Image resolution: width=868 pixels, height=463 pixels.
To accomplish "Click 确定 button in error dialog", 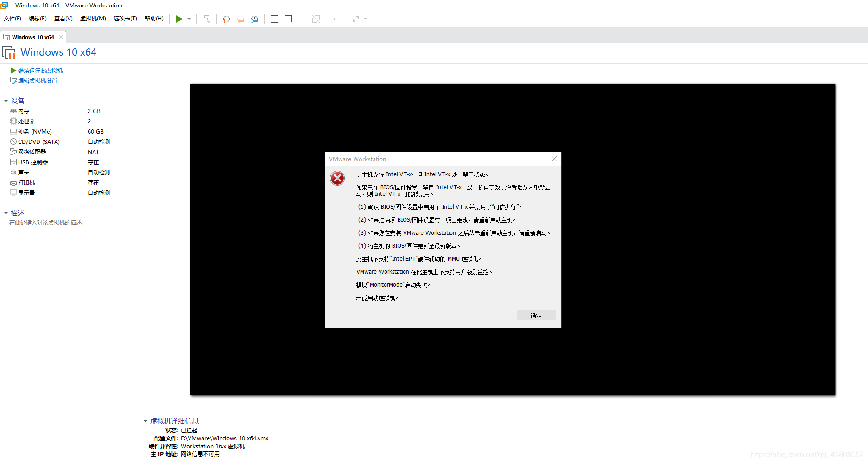I will tap(536, 315).
